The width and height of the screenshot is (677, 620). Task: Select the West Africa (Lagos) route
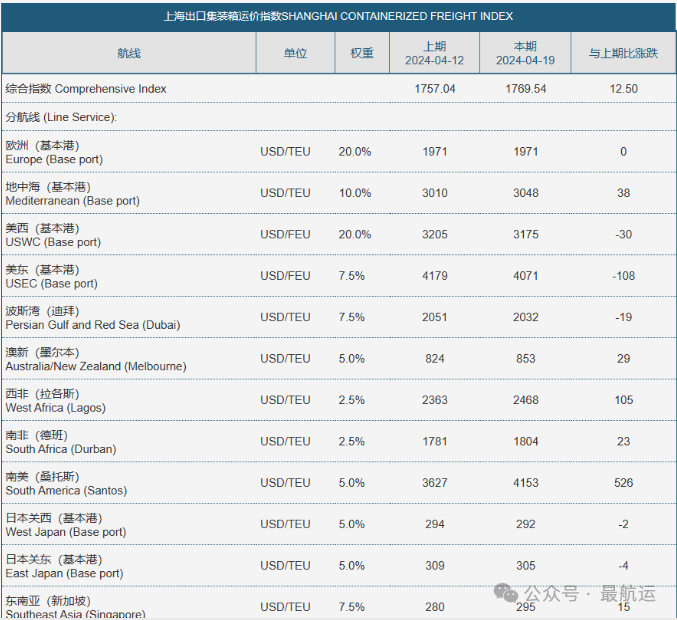[x=55, y=401]
